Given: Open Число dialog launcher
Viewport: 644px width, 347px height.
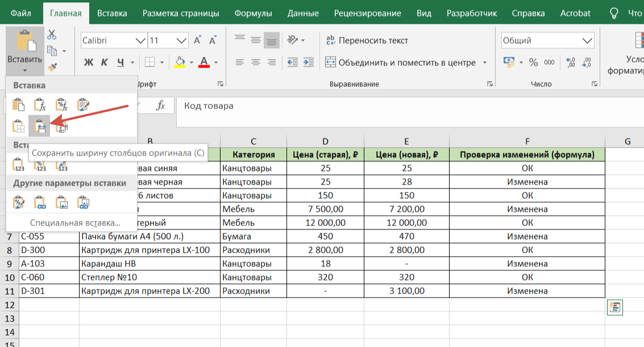Looking at the screenshot, I should click(x=595, y=83).
